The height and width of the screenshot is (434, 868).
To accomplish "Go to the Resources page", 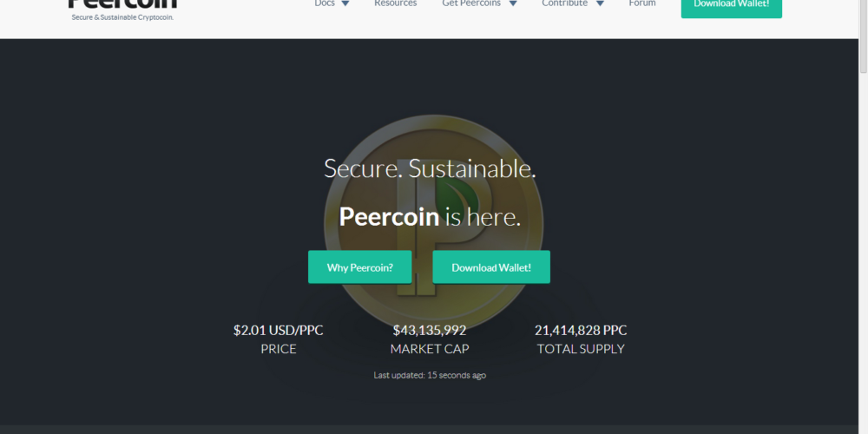I will click(x=395, y=3).
